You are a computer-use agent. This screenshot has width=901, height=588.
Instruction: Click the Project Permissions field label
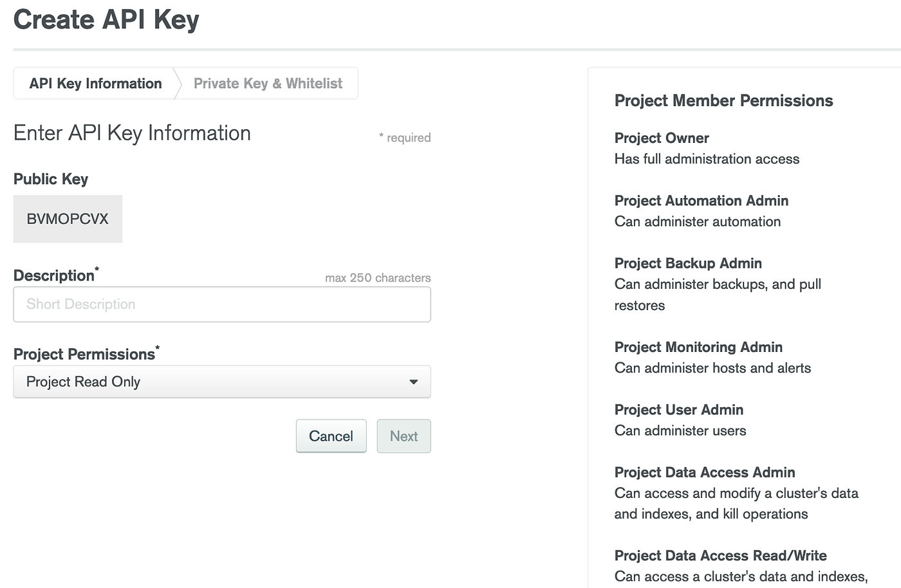tap(84, 354)
